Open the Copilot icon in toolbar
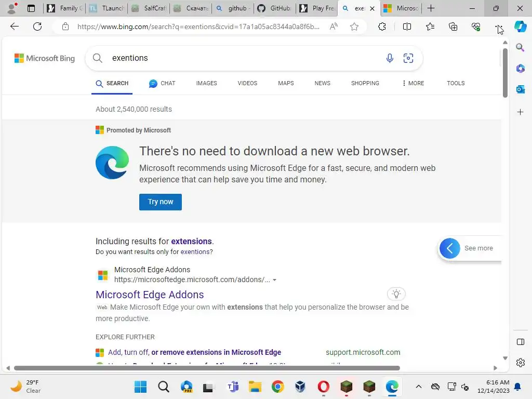The height and width of the screenshot is (399, 532). [x=520, y=26]
